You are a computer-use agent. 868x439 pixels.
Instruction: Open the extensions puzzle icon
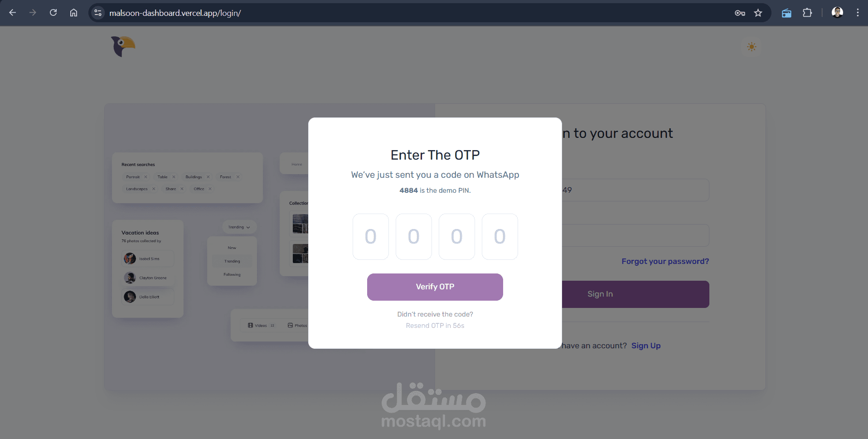pos(807,13)
